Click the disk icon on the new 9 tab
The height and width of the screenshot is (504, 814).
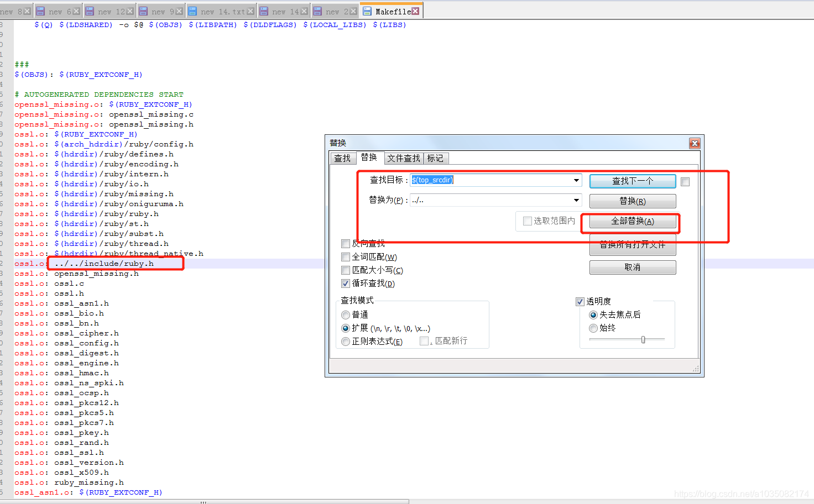tap(143, 11)
